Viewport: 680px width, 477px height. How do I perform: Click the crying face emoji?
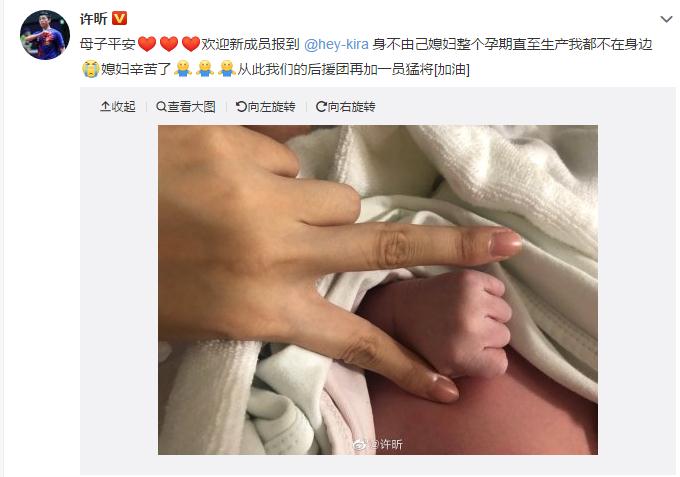coord(91,69)
